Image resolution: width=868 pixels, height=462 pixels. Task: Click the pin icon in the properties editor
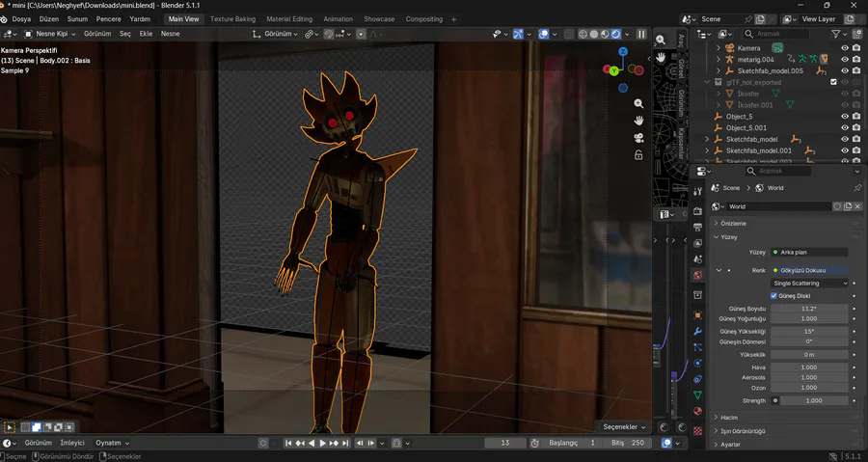[x=857, y=188]
